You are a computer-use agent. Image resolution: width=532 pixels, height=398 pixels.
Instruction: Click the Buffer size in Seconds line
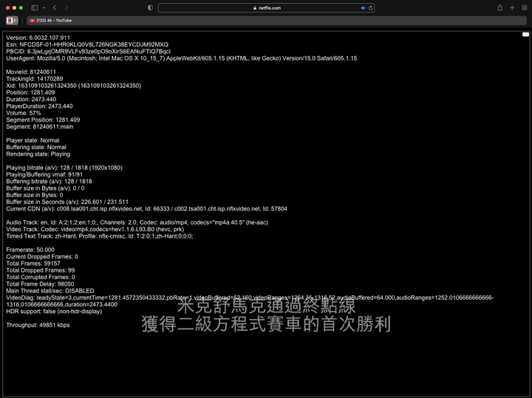pyautogui.click(x=67, y=202)
